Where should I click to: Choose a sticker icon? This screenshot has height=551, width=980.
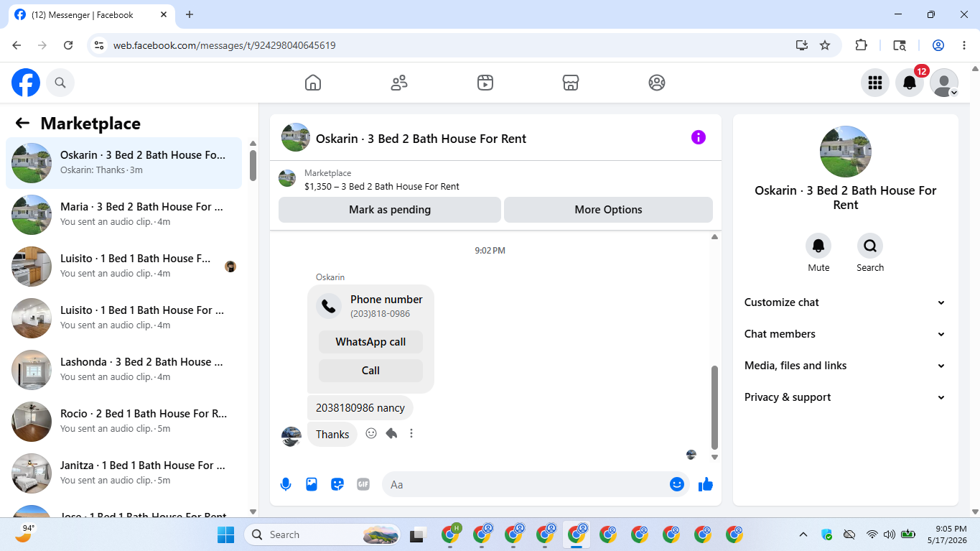pos(337,484)
